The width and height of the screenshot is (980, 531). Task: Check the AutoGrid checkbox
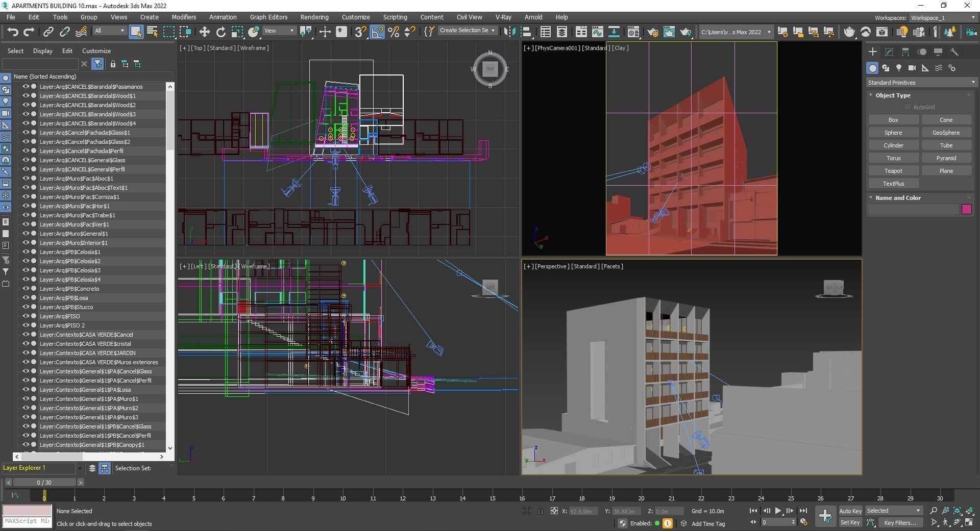coord(908,107)
